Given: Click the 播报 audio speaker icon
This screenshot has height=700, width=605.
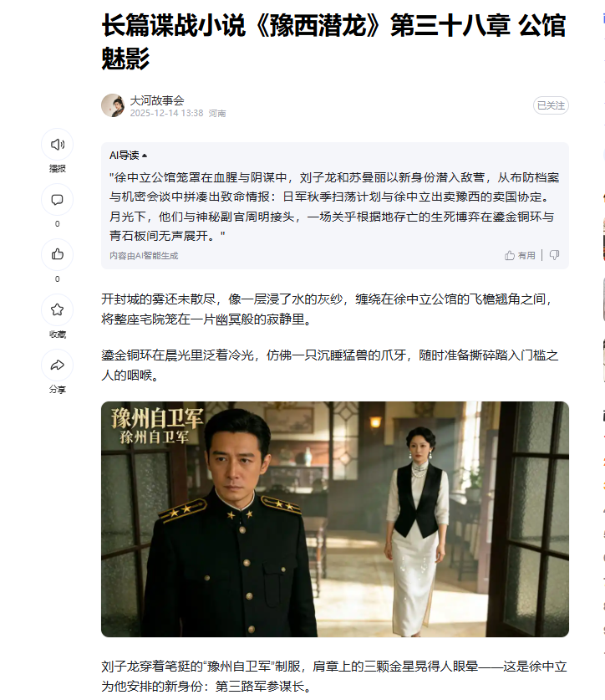Looking at the screenshot, I should [57, 144].
